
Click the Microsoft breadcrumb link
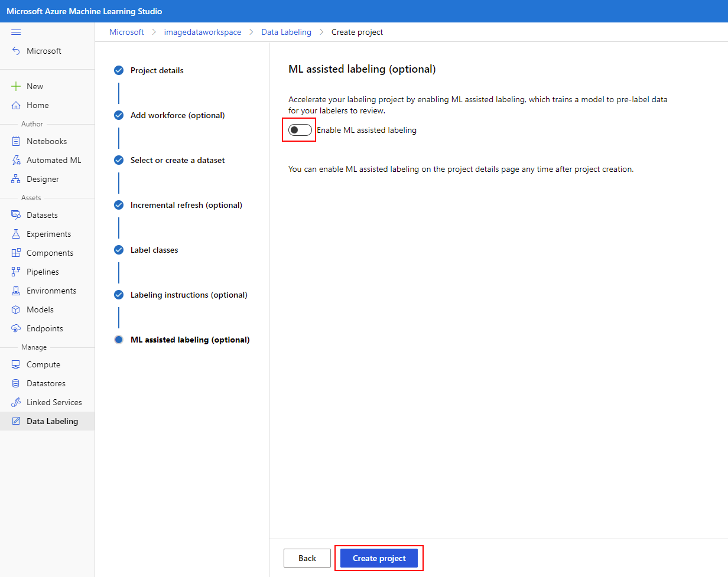[x=126, y=32]
